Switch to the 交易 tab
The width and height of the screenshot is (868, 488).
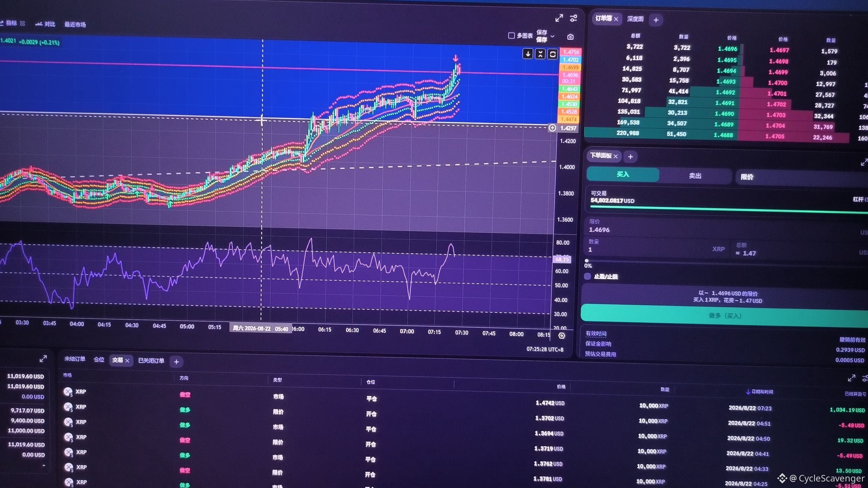[x=117, y=360]
